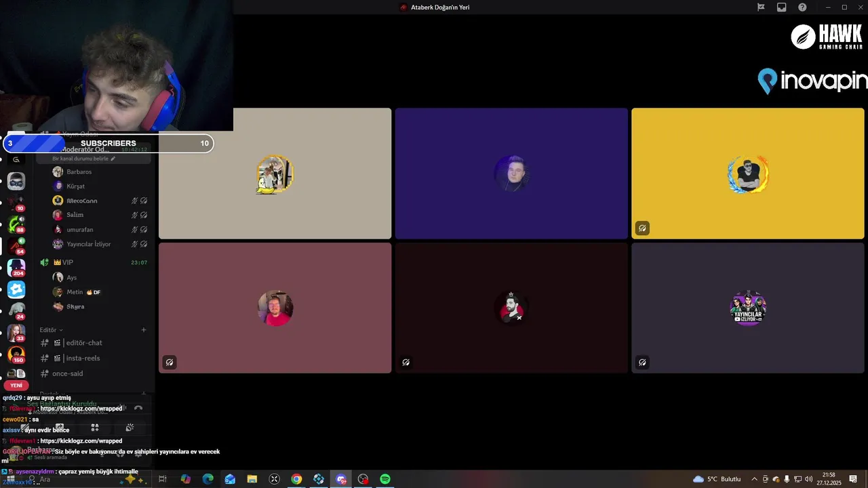Viewport: 868px width, 488px height.
Task: Open the Mail app from the taskbar
Action: (x=230, y=479)
